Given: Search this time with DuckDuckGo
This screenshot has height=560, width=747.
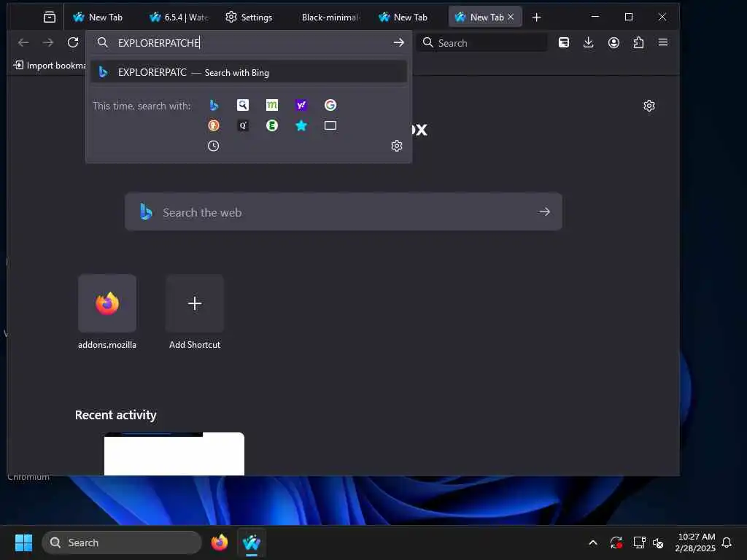Looking at the screenshot, I should click(214, 125).
